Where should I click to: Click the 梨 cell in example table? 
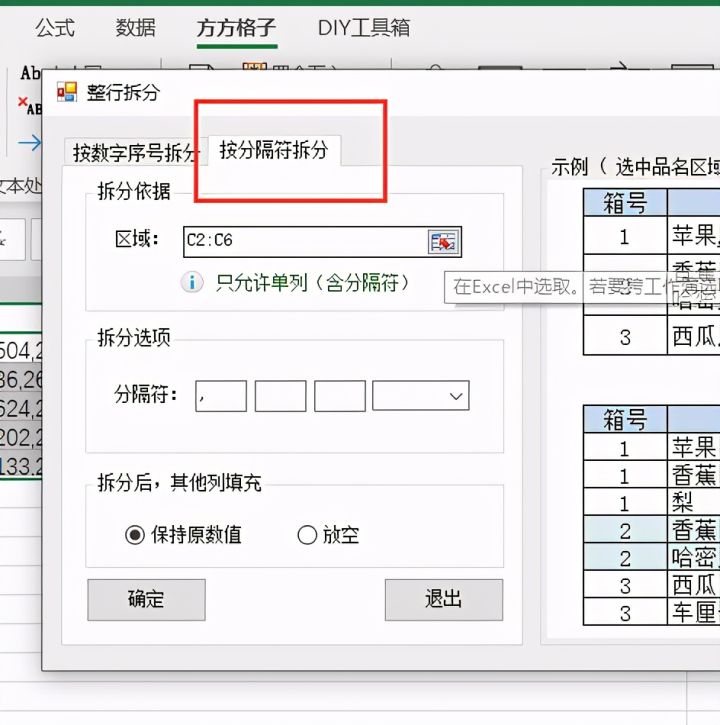coord(694,503)
